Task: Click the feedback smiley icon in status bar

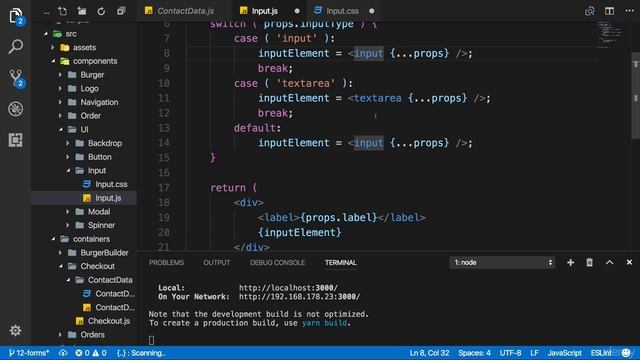Action: (626, 353)
